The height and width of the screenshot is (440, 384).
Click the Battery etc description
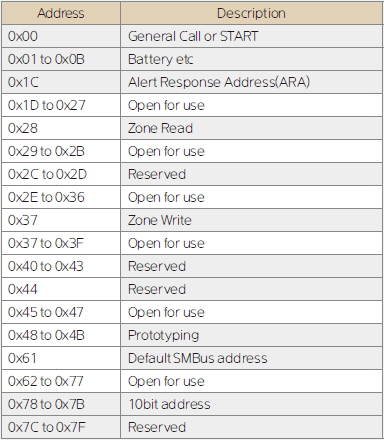[251, 59]
